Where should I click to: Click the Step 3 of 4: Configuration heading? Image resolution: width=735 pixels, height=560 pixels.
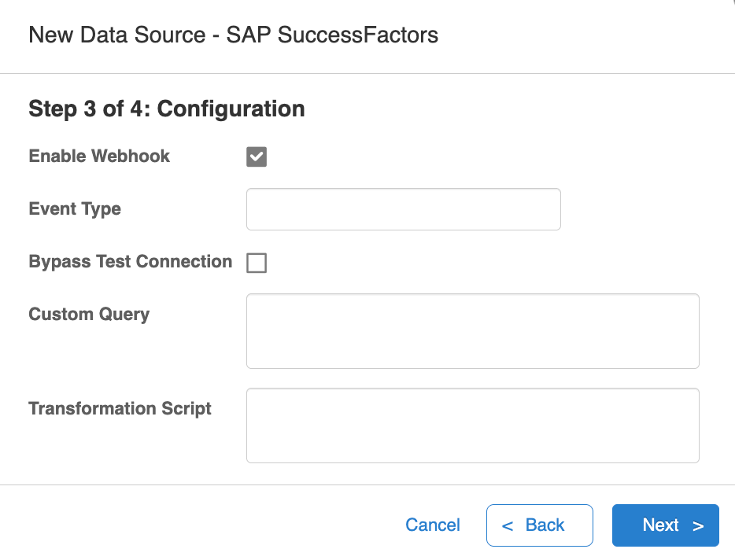coord(167,109)
